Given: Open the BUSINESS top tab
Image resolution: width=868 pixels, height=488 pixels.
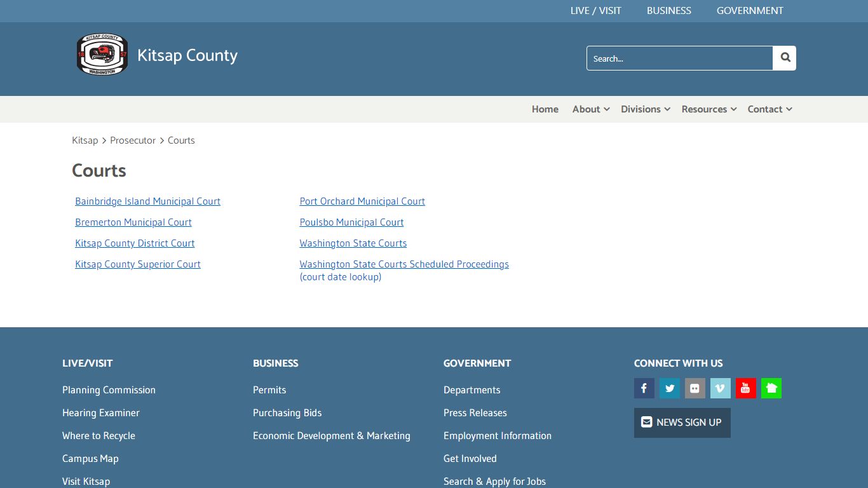Looking at the screenshot, I should click(x=668, y=11).
